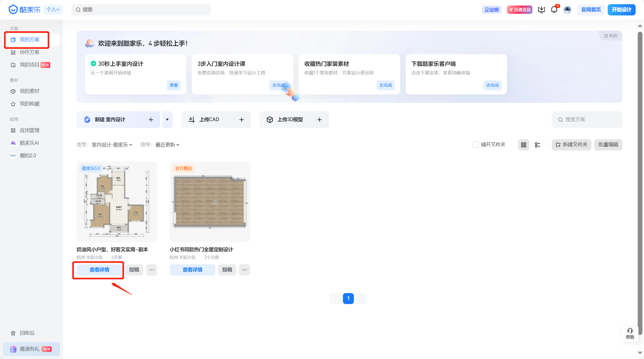Open 回收站 recycle bin
The width and height of the screenshot is (644, 359).
[32, 333]
